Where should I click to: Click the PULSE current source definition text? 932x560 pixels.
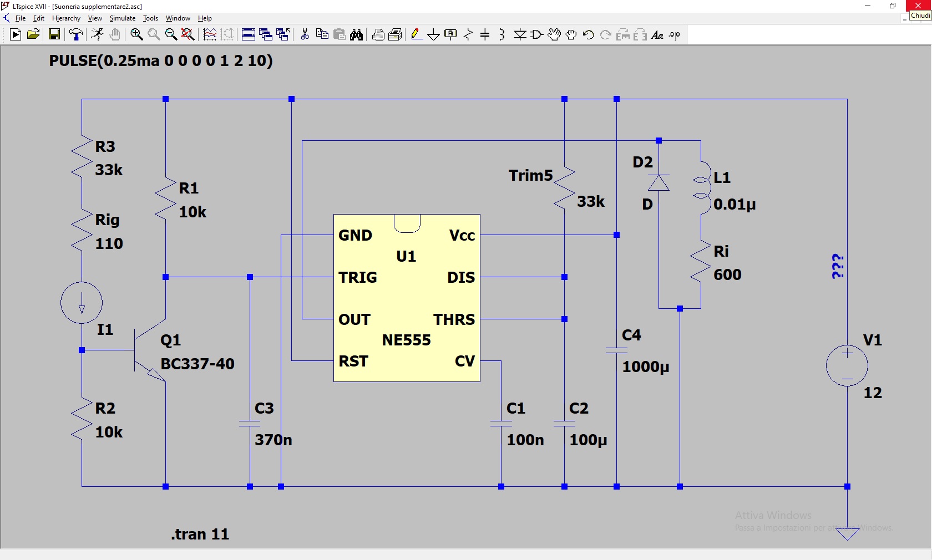tap(161, 60)
